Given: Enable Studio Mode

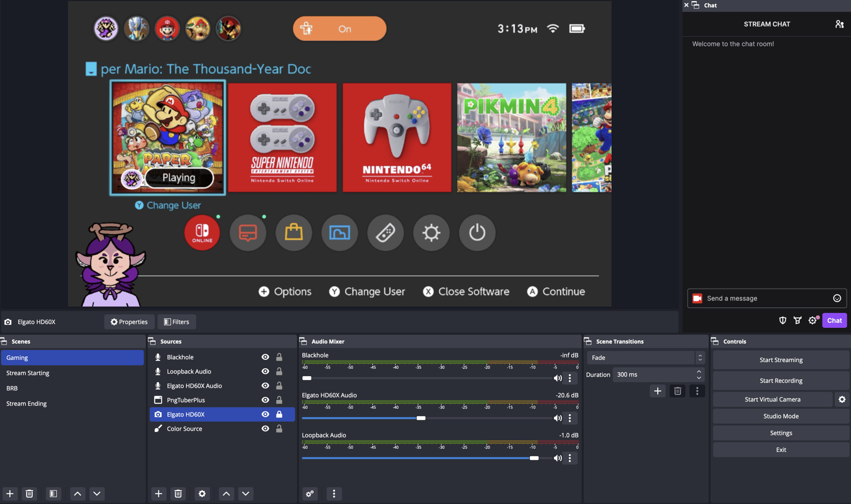Looking at the screenshot, I should pyautogui.click(x=781, y=416).
